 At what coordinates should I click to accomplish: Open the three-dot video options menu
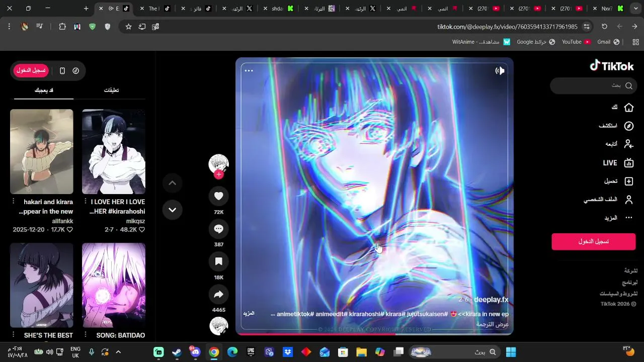point(249,71)
